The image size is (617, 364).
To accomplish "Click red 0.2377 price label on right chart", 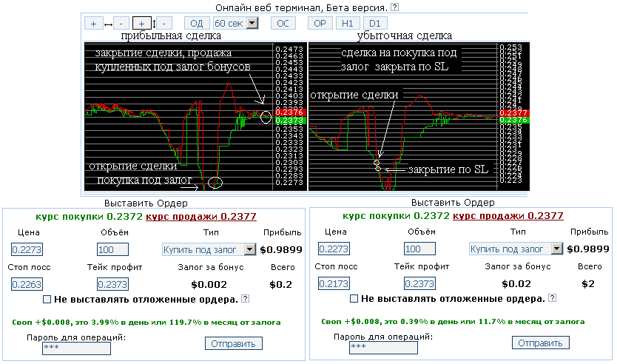I will tap(514, 113).
